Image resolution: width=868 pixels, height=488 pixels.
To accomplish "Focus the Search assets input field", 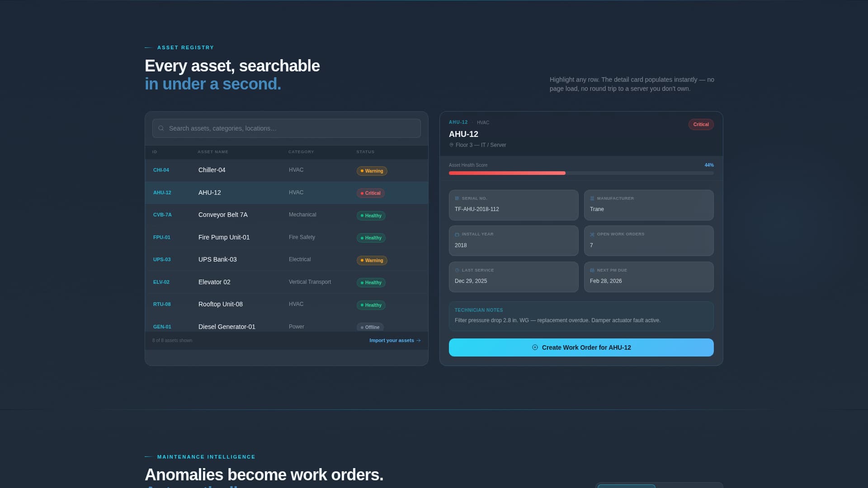I will (x=287, y=128).
